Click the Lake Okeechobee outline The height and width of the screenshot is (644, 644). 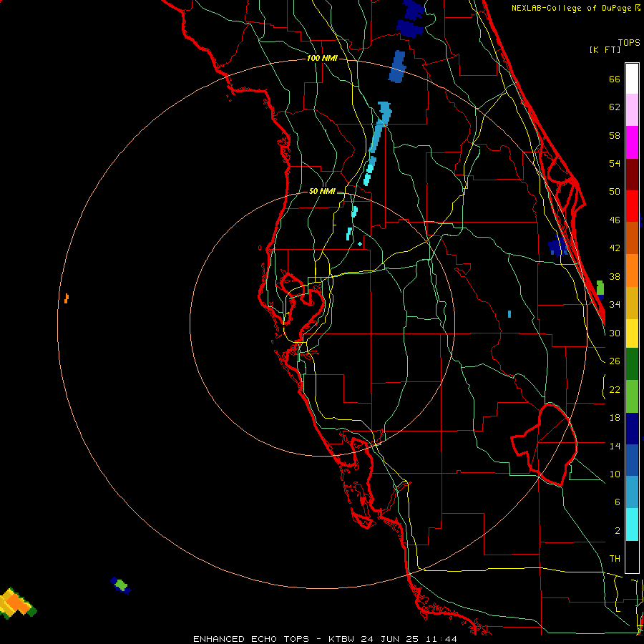(545, 444)
